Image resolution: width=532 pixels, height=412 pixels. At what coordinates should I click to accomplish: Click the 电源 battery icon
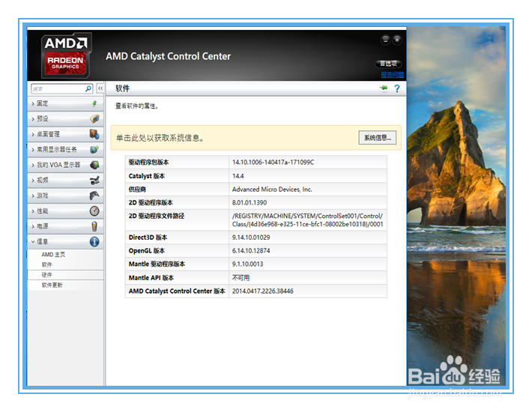pos(94,226)
